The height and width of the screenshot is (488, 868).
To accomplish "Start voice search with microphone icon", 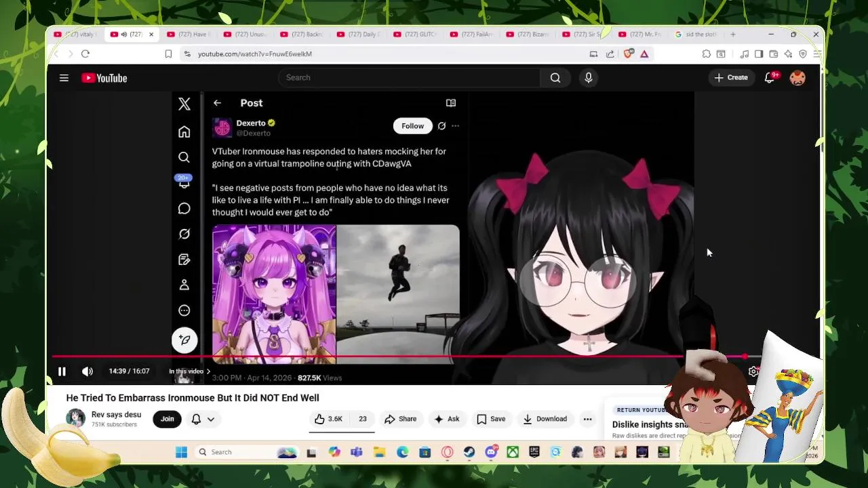I will pyautogui.click(x=589, y=78).
